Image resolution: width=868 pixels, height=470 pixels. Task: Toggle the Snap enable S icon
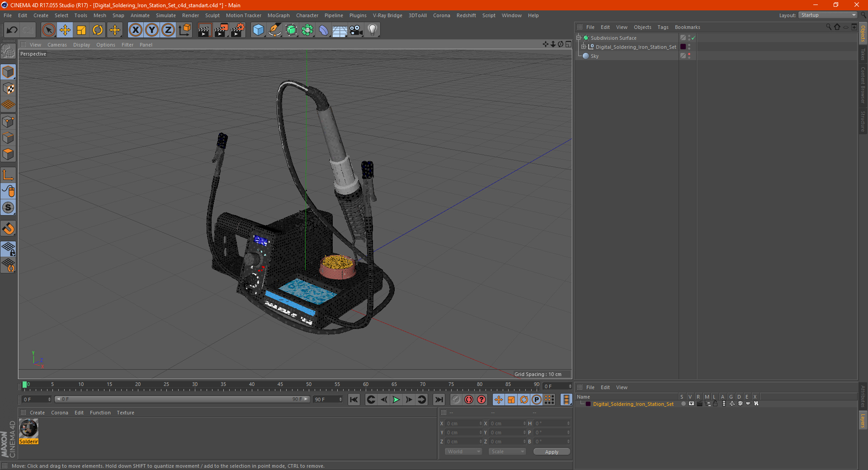(x=8, y=207)
